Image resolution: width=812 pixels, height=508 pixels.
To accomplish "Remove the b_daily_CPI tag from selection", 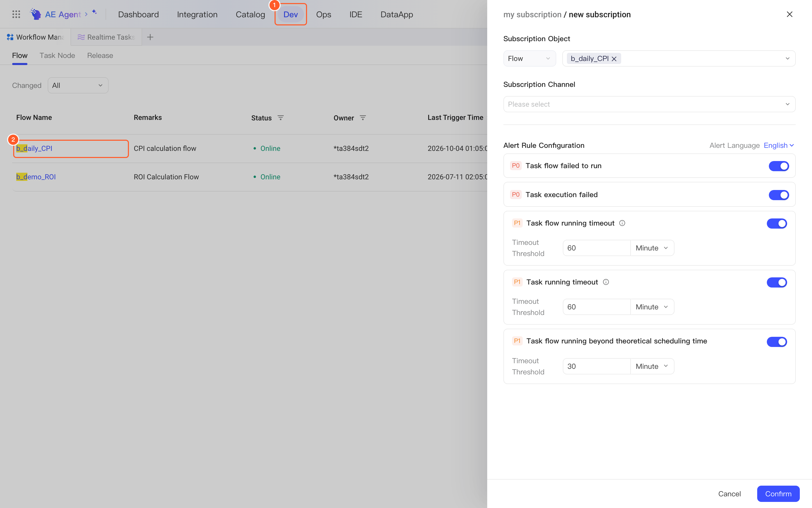I will (x=614, y=59).
